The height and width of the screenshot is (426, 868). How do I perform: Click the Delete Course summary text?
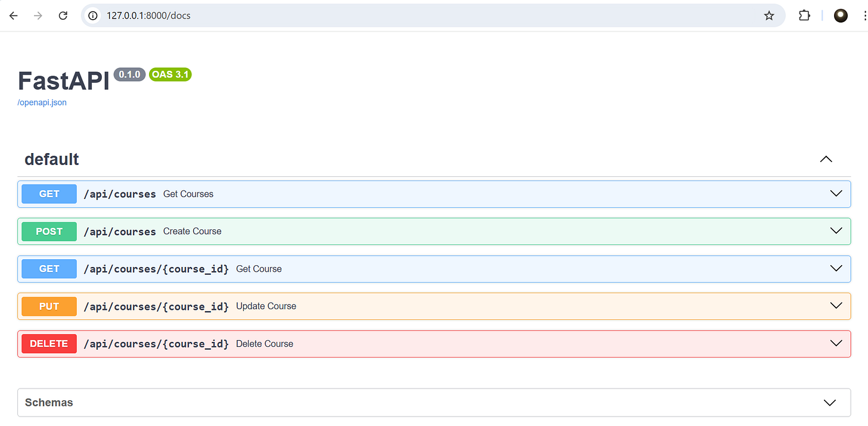pos(265,344)
